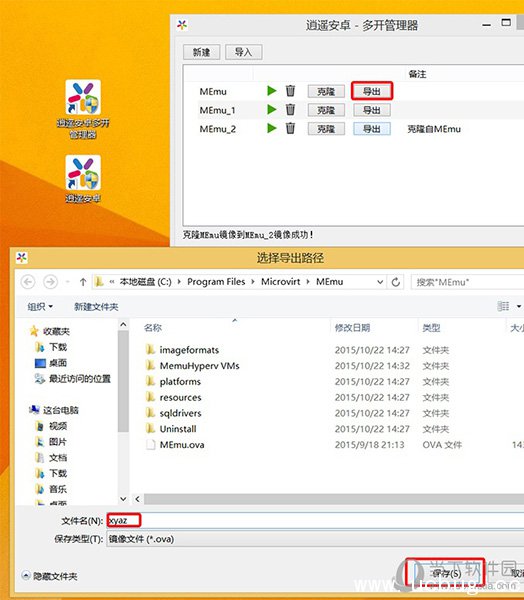Collapse folders with 隐藏文件夹 toggle

coord(49,576)
